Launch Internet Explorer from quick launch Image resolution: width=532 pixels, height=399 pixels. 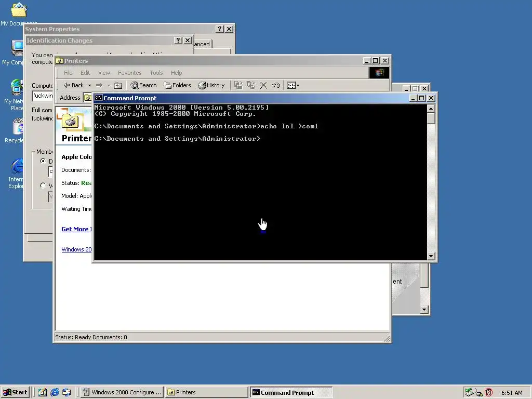point(54,392)
